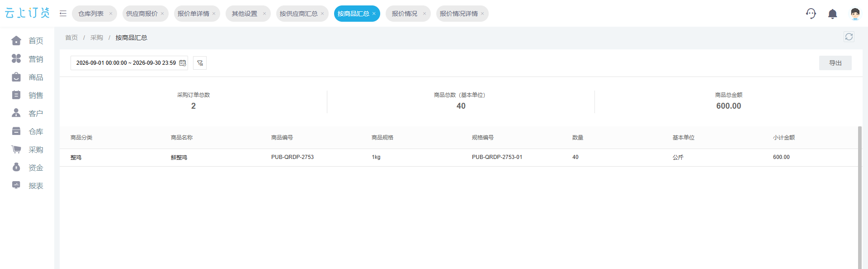Click the 商品分类 column header
Viewport: 868px width, 269px height.
81,138
